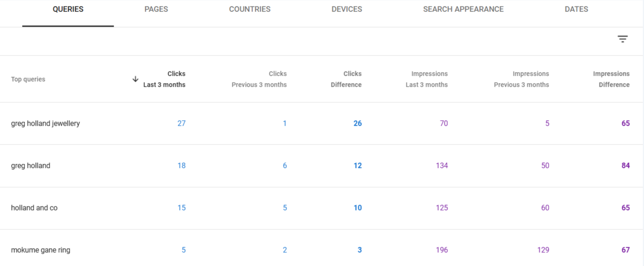Click the 'holland and co' query
644x266 pixels.
coord(34,208)
